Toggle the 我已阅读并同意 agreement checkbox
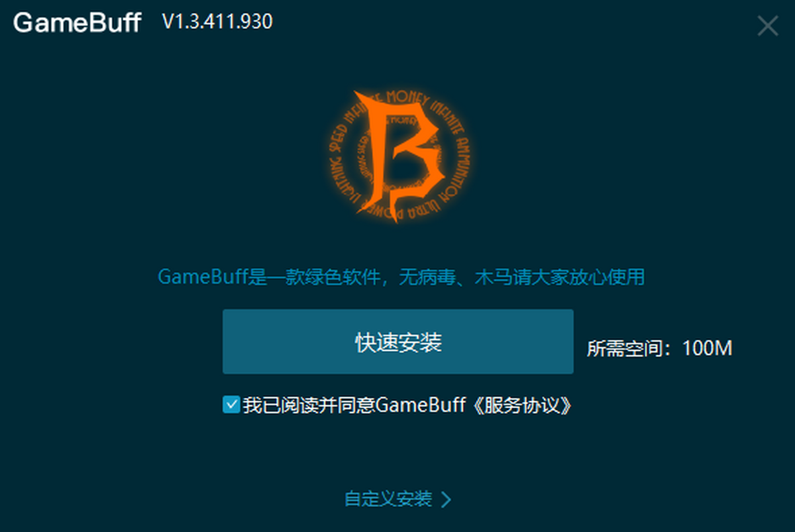This screenshot has height=532, width=795. (231, 405)
